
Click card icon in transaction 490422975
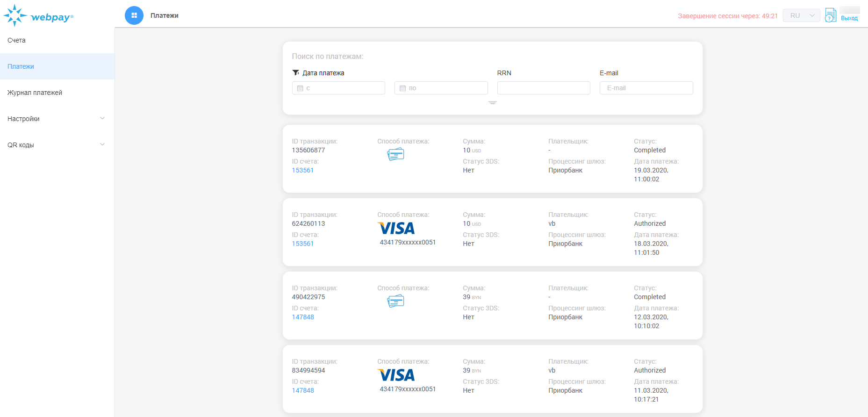395,301
